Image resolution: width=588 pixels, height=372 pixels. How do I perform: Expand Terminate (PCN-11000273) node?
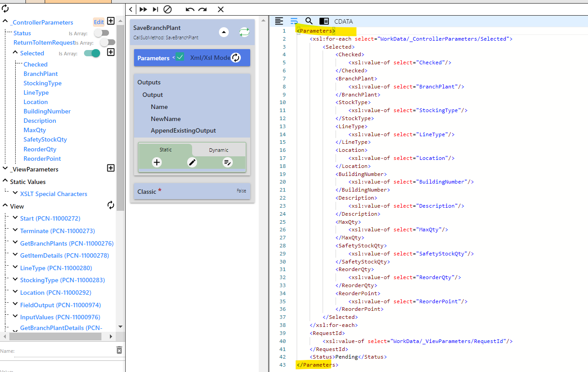point(16,230)
